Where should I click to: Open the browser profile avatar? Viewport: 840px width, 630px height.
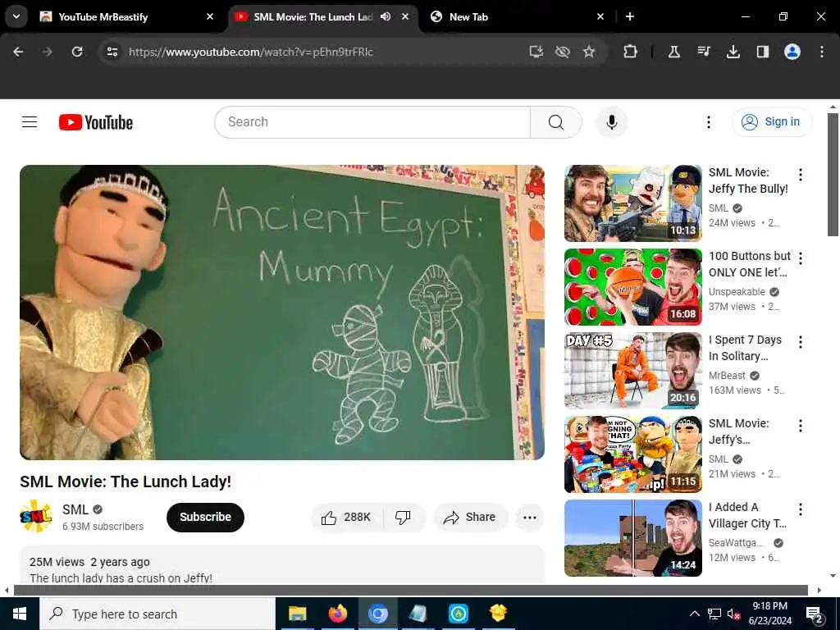(792, 52)
